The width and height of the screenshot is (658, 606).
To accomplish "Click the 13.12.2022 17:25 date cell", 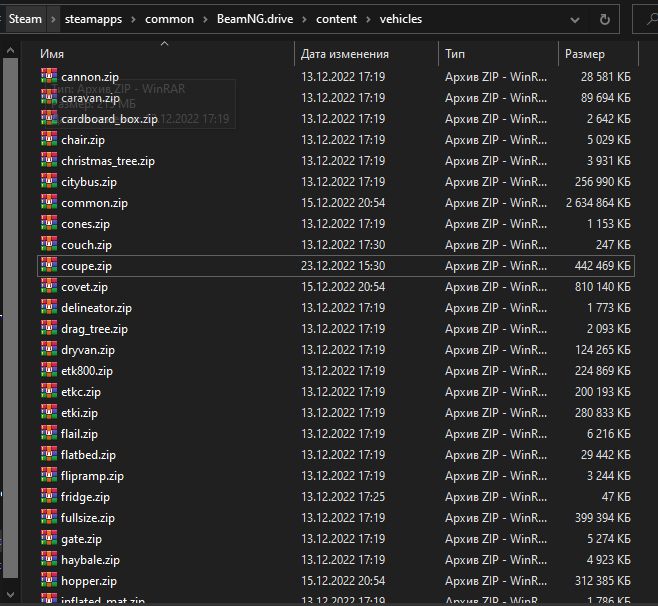I will [x=343, y=496].
